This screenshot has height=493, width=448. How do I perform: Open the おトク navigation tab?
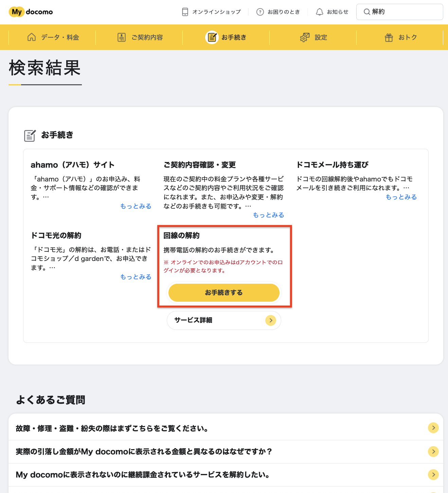pyautogui.click(x=400, y=37)
